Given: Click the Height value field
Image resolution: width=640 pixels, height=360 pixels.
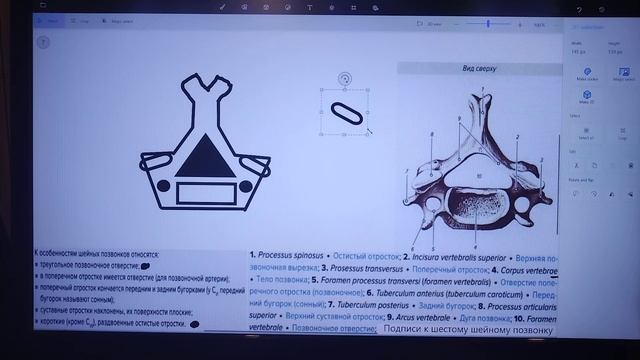Looking at the screenshot, I should click(615, 52).
